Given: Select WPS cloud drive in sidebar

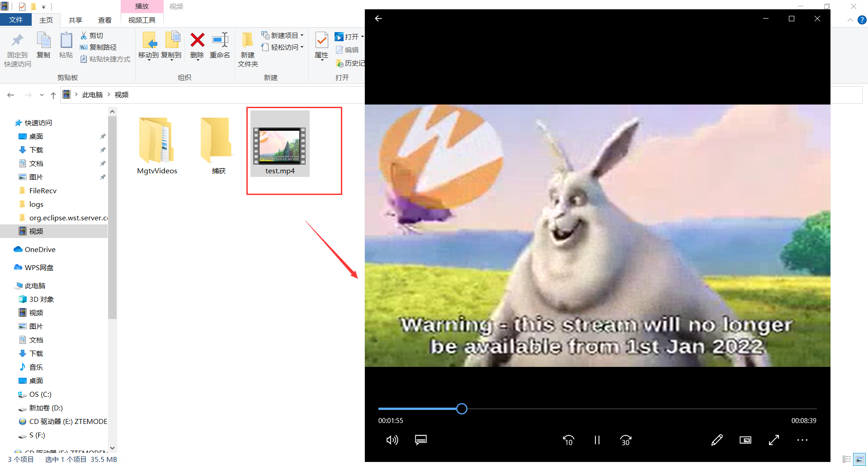Looking at the screenshot, I should [39, 267].
